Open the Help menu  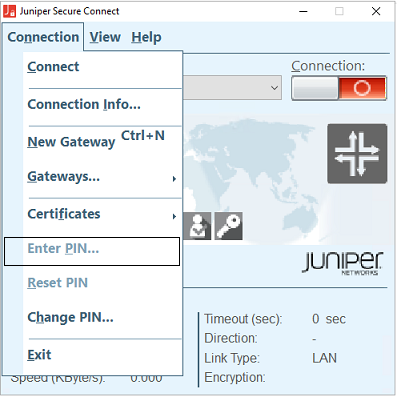click(x=146, y=37)
